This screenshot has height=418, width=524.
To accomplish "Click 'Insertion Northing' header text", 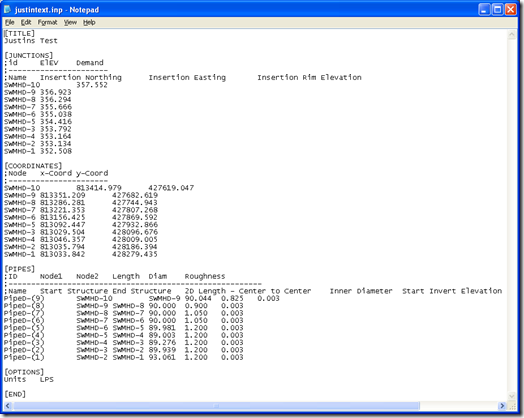I will click(81, 78).
